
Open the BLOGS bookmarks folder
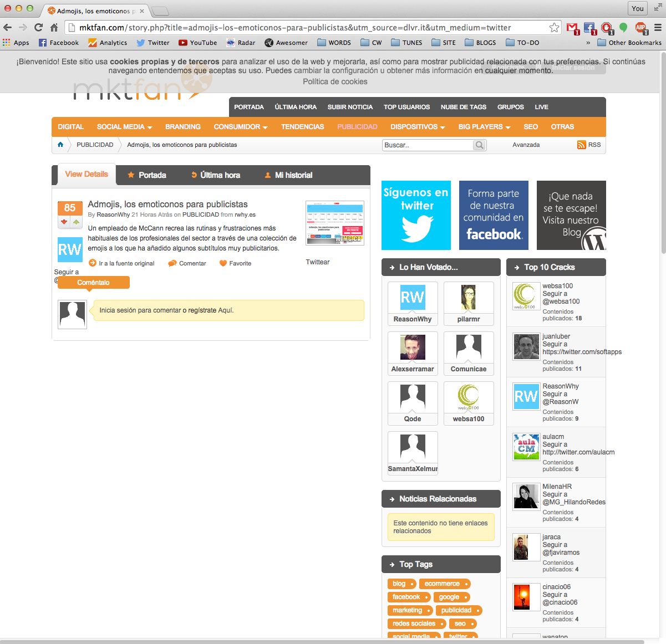(480, 43)
